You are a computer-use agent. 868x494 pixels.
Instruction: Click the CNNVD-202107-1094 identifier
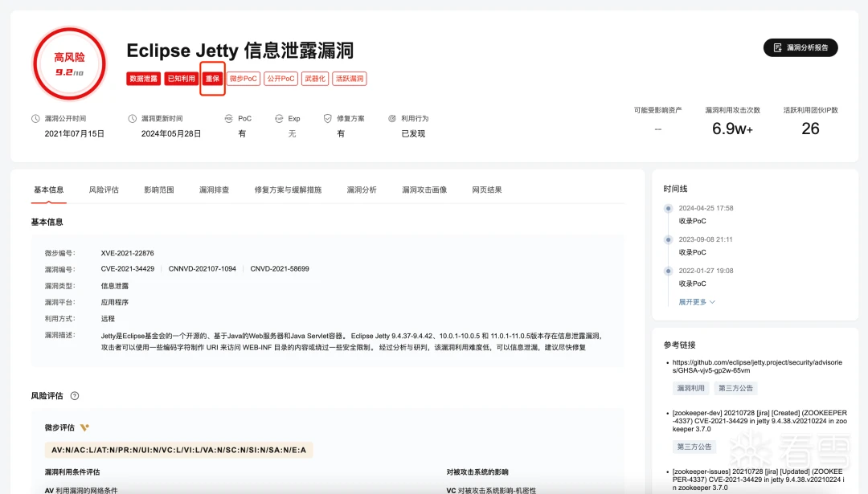pyautogui.click(x=202, y=269)
